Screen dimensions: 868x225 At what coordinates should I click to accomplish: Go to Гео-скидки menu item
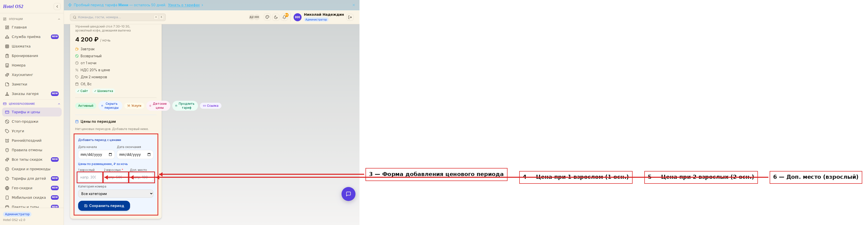coord(32,188)
